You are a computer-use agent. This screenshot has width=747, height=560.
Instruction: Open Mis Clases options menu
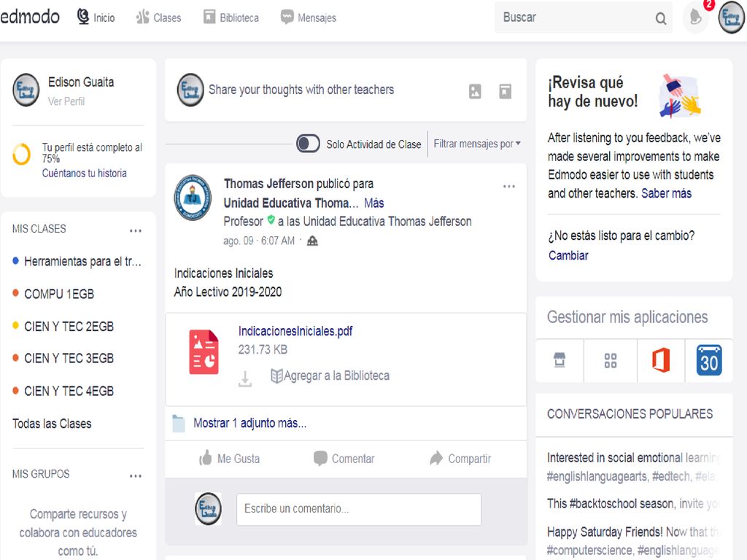pos(135,230)
